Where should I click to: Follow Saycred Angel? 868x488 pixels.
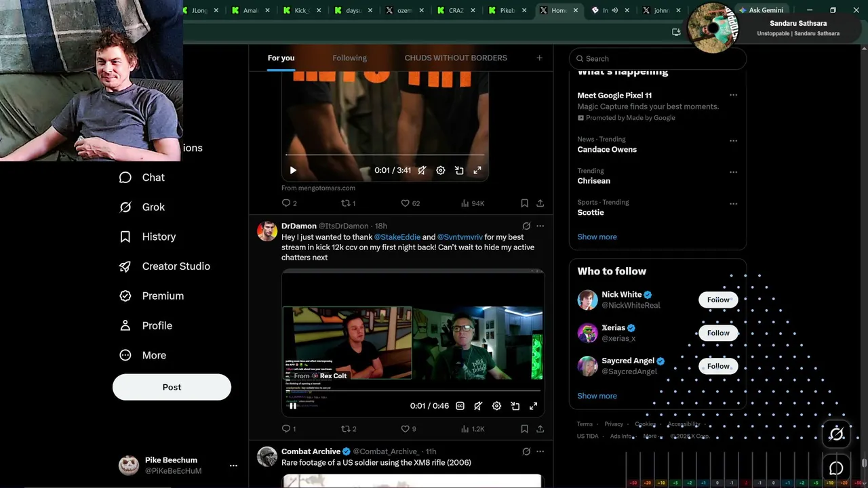[718, 366]
